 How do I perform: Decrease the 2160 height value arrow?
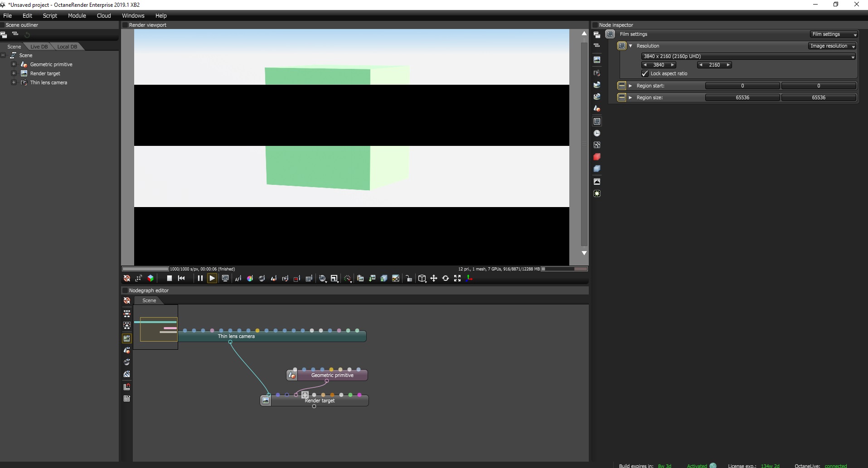[x=701, y=65]
